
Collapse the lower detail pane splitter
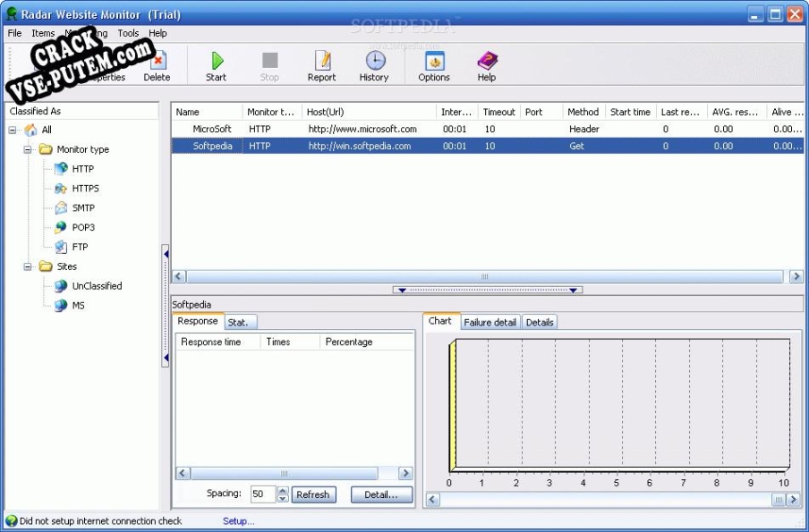click(x=488, y=291)
